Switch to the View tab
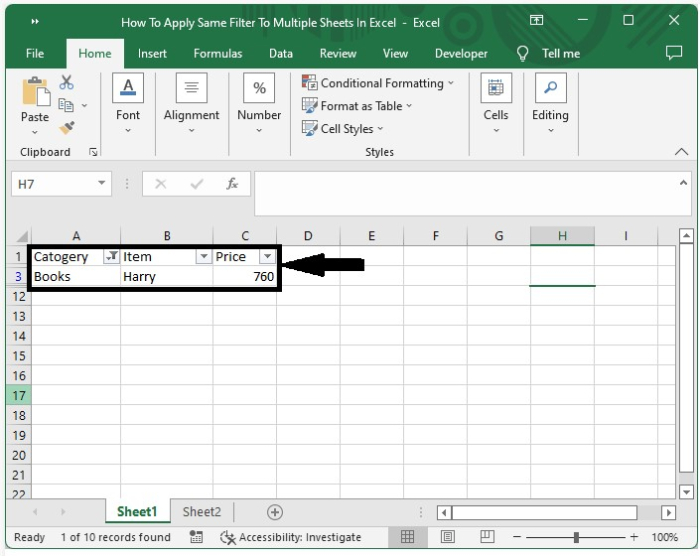The height and width of the screenshot is (556, 700). [x=395, y=54]
